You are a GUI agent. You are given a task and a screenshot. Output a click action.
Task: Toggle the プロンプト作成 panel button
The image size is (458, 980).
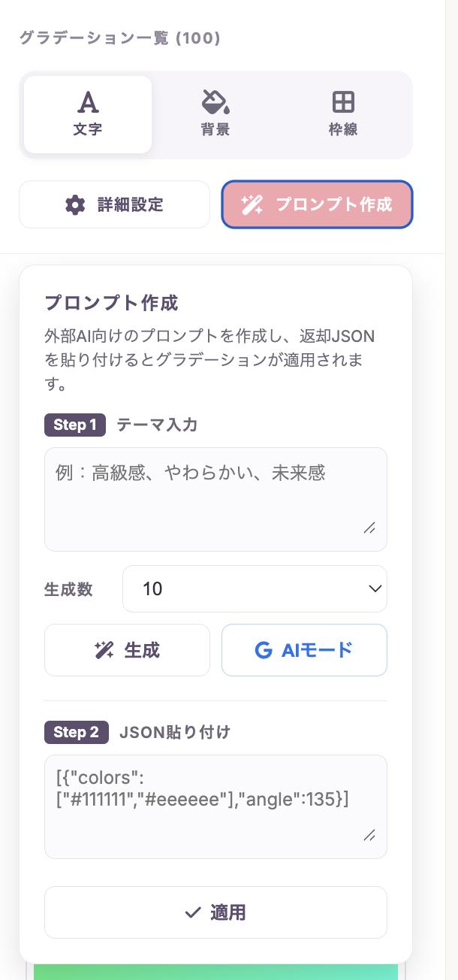[x=317, y=204]
